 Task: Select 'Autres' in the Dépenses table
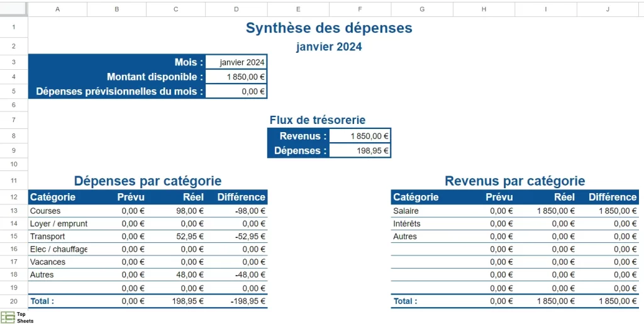click(57, 274)
